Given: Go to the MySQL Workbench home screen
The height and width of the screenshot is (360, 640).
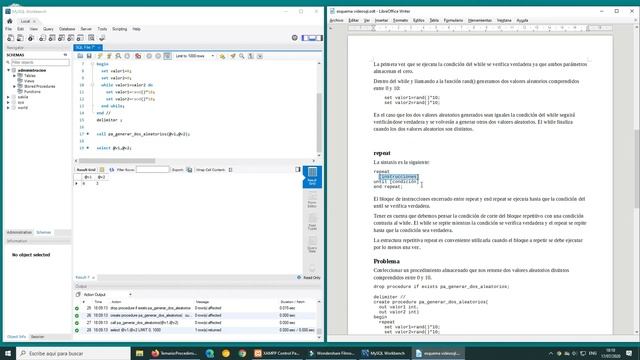Looking at the screenshot, I should pyautogui.click(x=10, y=21).
